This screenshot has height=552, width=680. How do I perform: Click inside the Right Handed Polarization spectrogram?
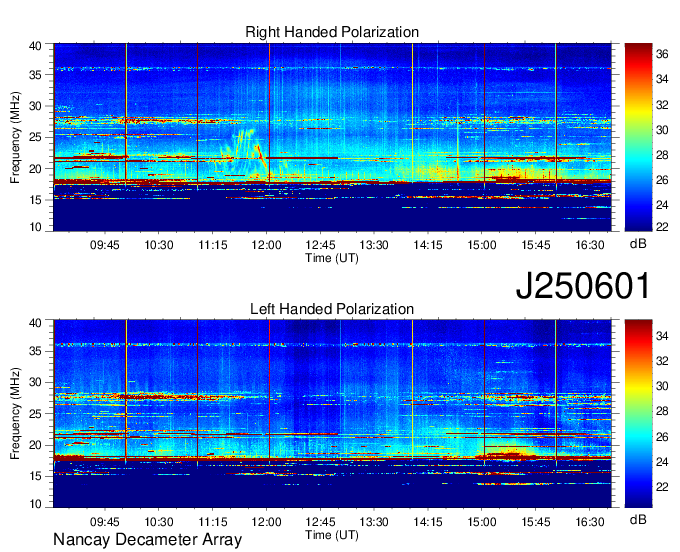(x=332, y=137)
